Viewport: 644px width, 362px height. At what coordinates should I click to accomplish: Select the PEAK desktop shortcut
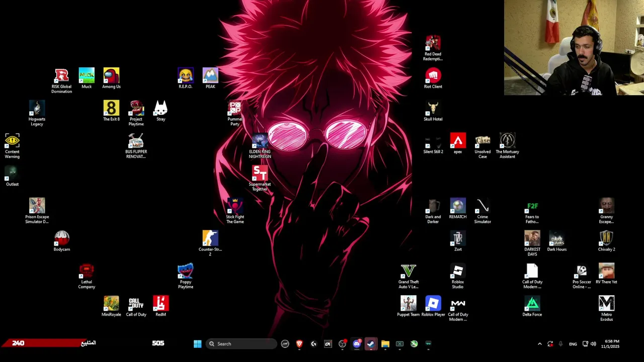coord(210,78)
